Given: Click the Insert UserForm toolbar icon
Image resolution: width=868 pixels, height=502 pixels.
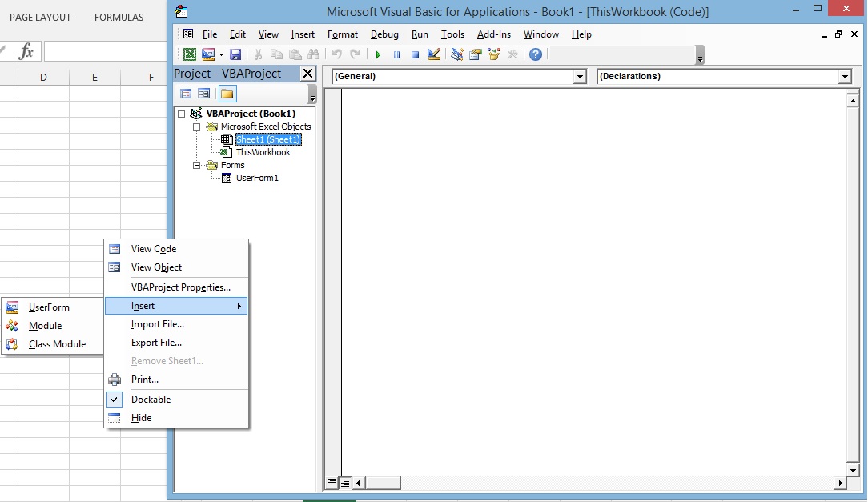Looking at the screenshot, I should click(208, 54).
